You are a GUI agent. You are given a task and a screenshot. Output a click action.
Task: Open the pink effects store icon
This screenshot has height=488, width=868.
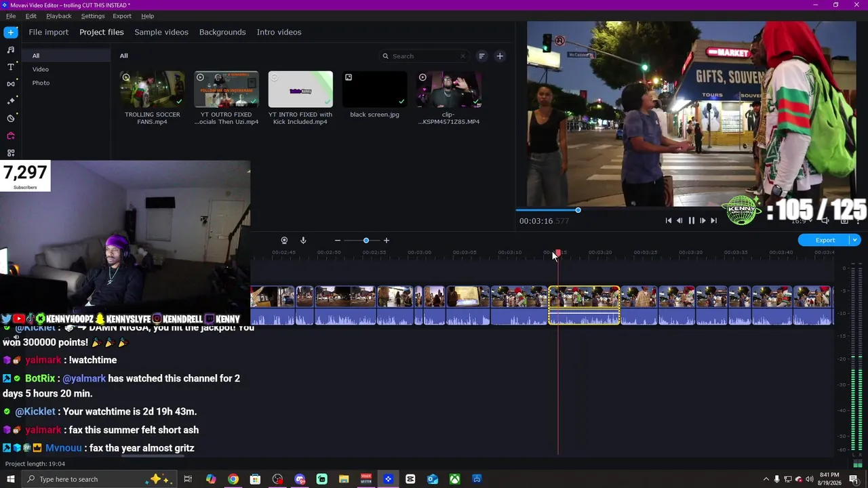(x=11, y=136)
